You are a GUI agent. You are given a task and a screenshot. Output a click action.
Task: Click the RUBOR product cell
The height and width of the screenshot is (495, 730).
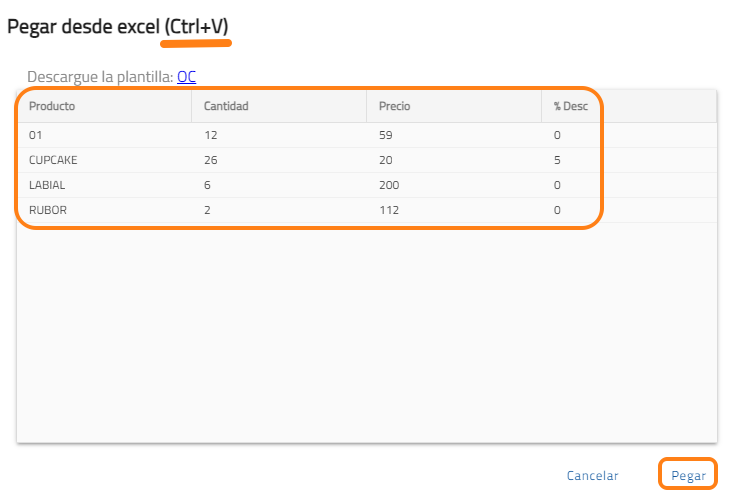coord(47,210)
